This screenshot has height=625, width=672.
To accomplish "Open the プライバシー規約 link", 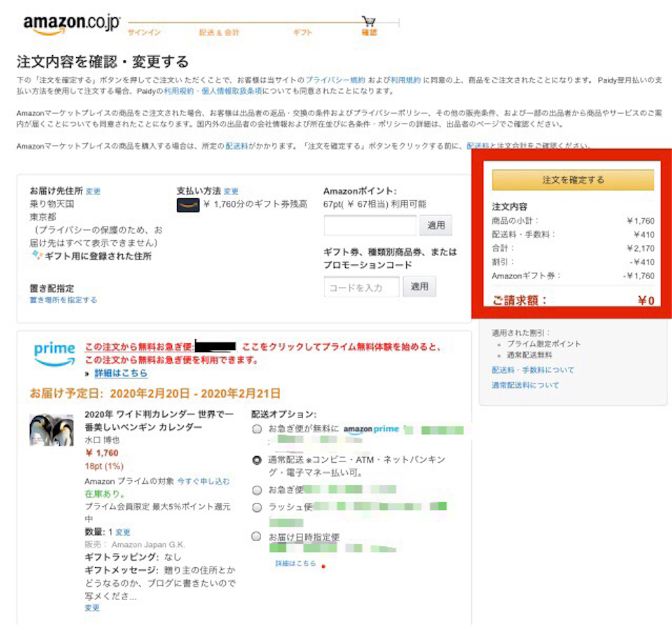I will coord(335,80).
